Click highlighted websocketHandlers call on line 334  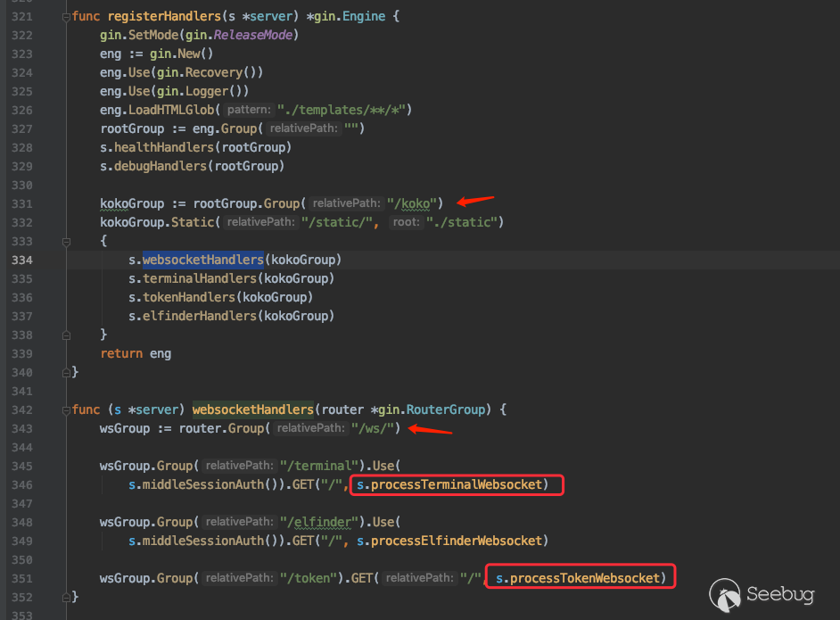203,260
